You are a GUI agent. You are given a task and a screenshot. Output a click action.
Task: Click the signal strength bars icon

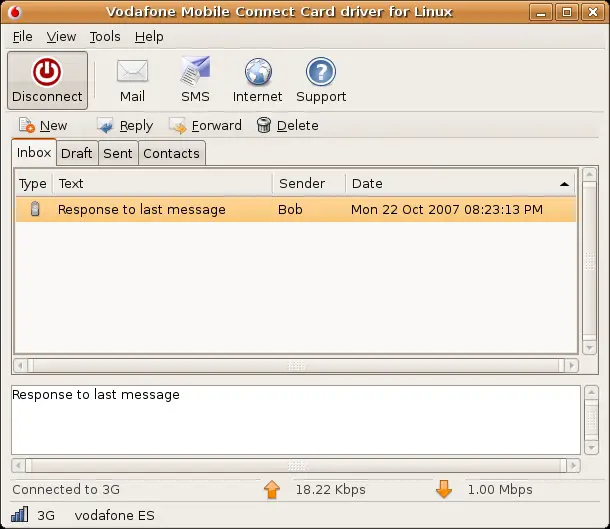19,514
